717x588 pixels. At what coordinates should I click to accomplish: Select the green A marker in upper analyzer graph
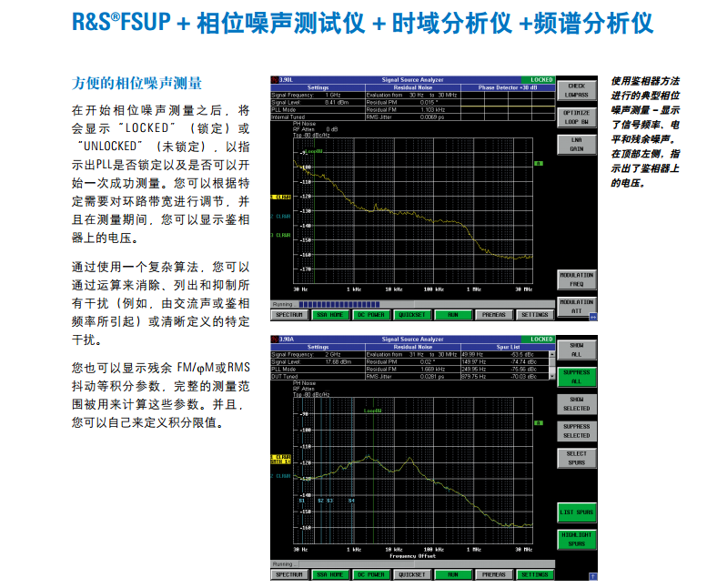coord(540,163)
